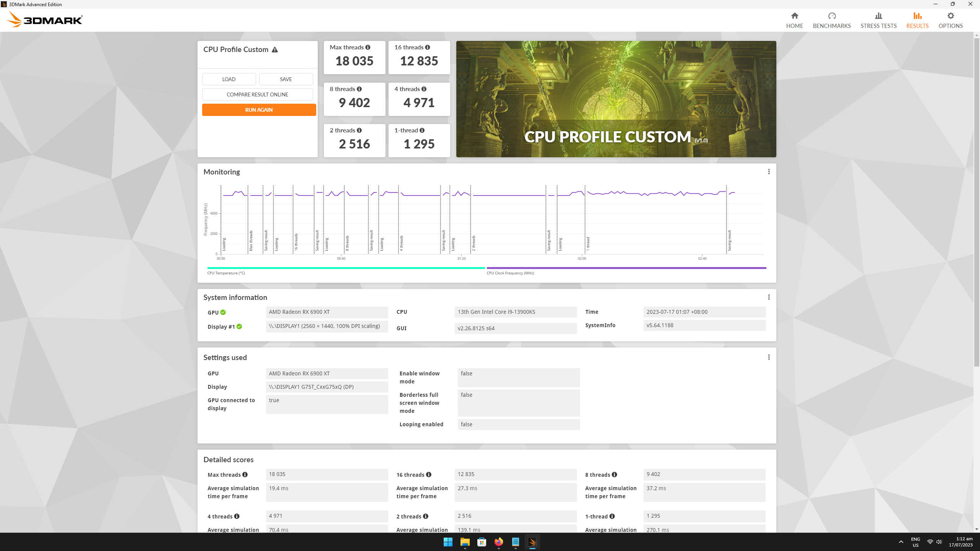The height and width of the screenshot is (551, 980).
Task: Click the CPU field showing i9-13900KS
Action: click(x=515, y=312)
